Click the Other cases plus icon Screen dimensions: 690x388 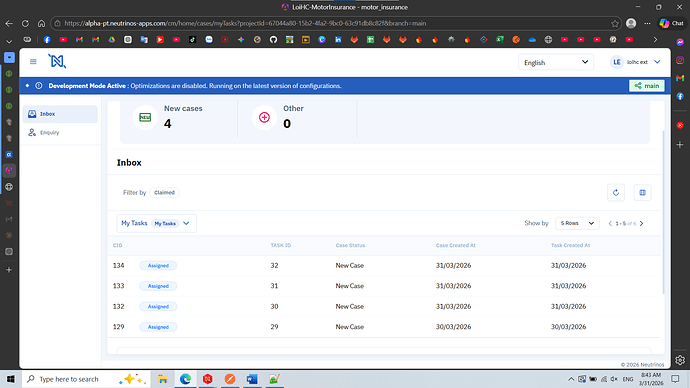click(264, 117)
